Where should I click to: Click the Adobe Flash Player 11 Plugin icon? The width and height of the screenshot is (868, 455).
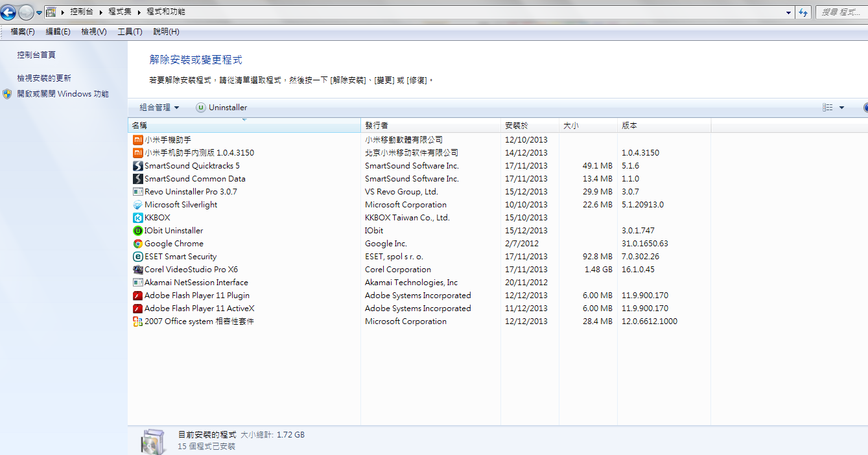[x=137, y=296]
